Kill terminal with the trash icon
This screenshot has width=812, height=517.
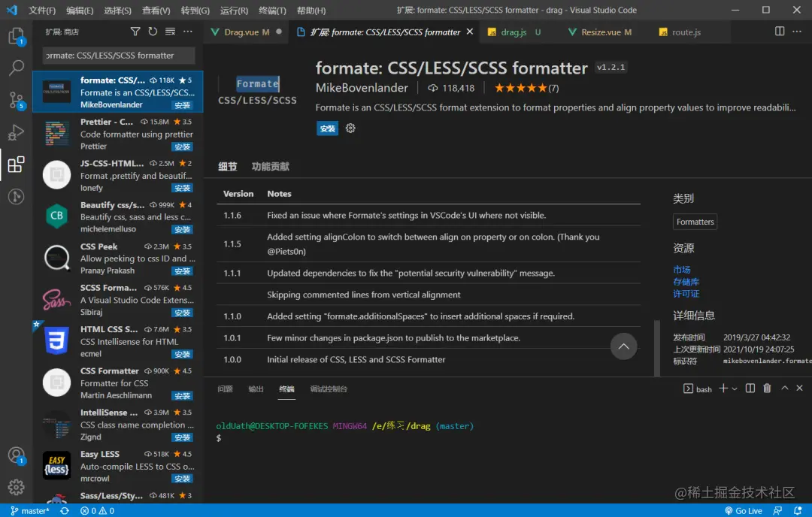tap(767, 389)
